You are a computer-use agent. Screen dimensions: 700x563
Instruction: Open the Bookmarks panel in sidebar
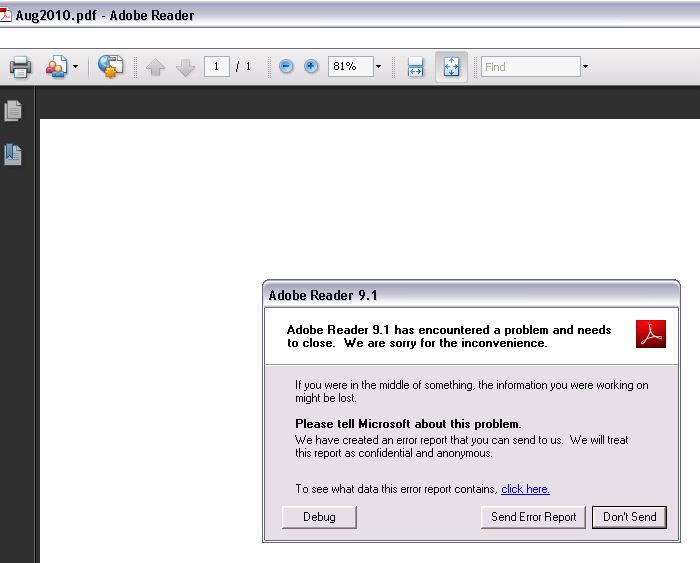click(13, 154)
